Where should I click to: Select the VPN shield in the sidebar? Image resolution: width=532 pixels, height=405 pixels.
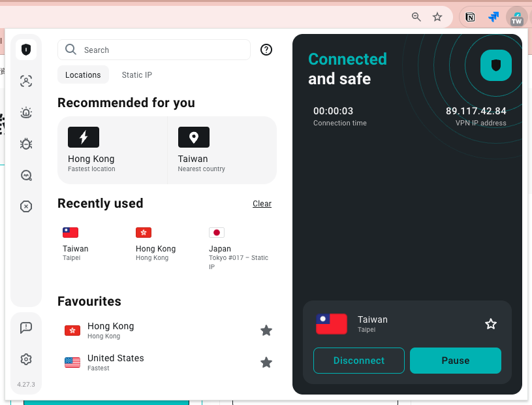pyautogui.click(x=26, y=50)
